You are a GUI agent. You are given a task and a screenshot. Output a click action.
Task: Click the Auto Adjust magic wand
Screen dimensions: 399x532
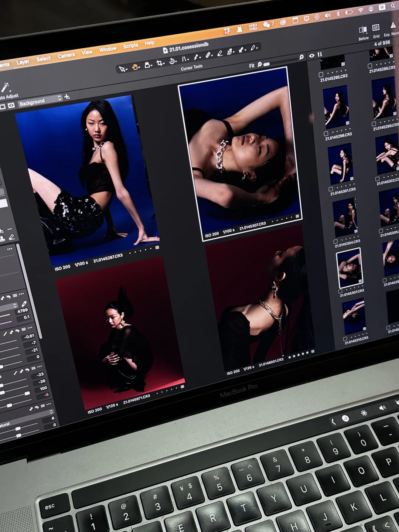coord(5,88)
